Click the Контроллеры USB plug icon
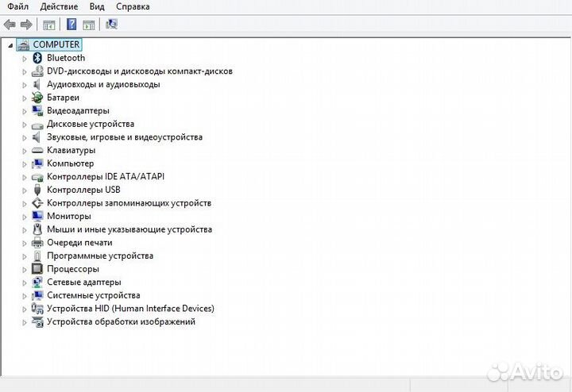 coord(37,190)
